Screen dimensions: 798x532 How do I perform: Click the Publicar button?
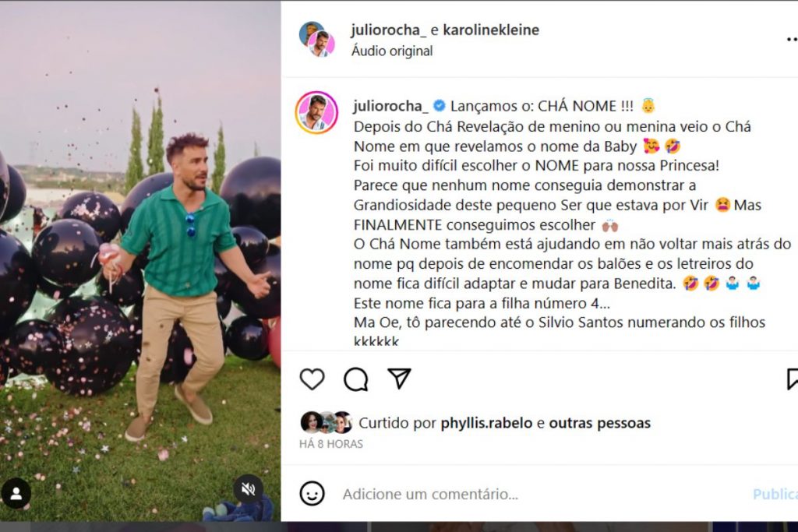pyautogui.click(x=775, y=494)
